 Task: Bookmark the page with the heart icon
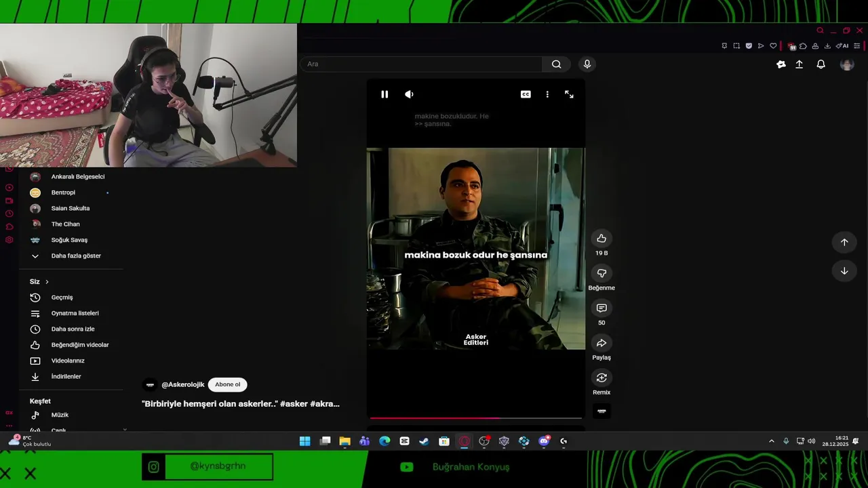point(773,46)
